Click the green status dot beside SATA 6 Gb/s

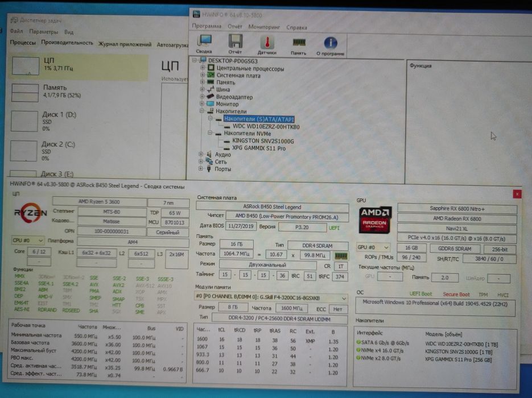point(358,342)
